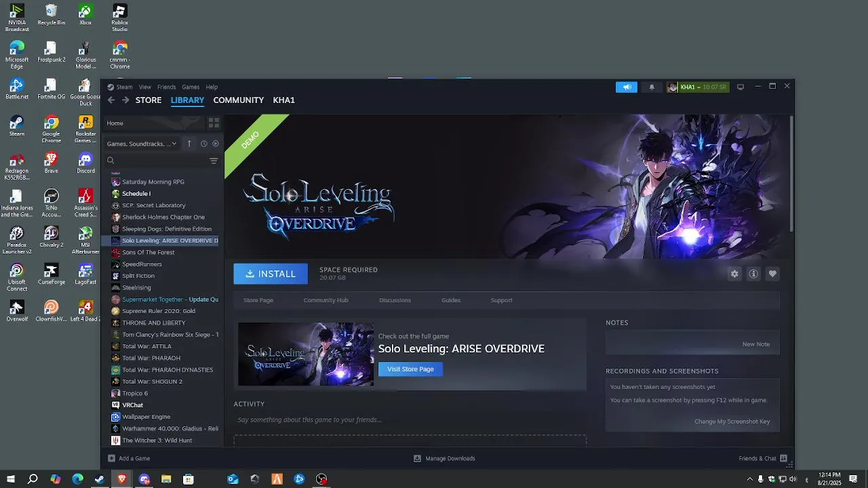Image resolution: width=868 pixels, height=488 pixels.
Task: Open Rockstar Games desktop shortcut
Action: click(85, 129)
